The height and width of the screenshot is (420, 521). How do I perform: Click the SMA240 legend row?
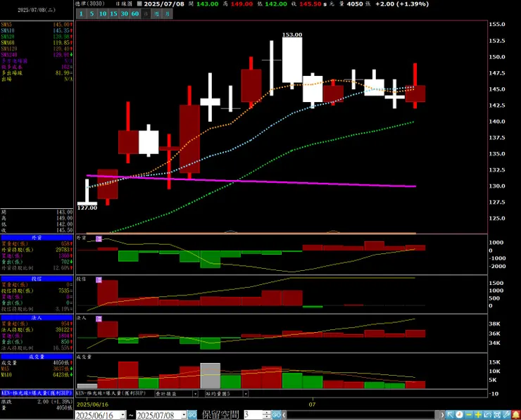point(37,55)
